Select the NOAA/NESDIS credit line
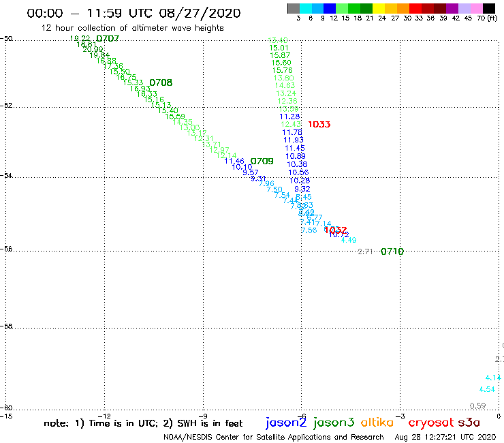This screenshot has height=443, width=504. pyautogui.click(x=274, y=438)
